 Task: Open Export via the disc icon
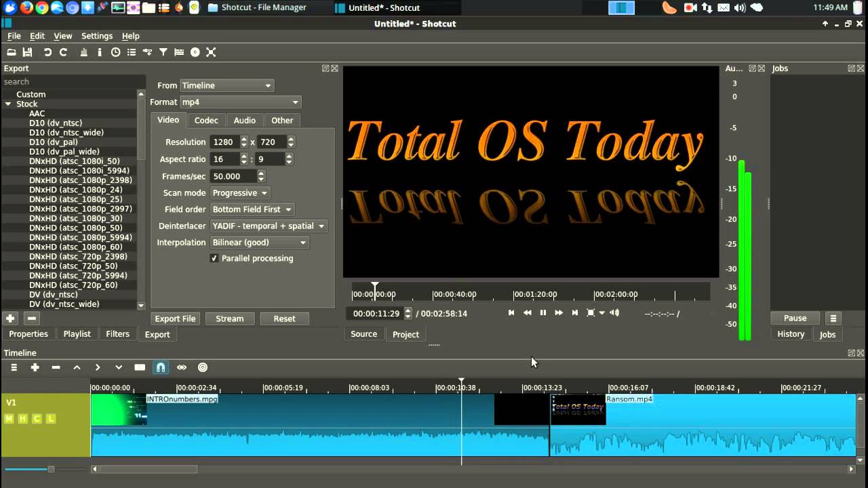195,52
